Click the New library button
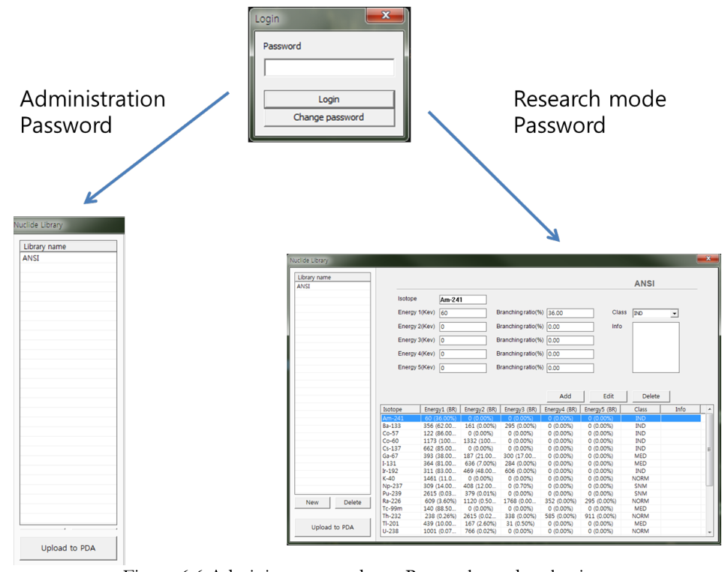 click(312, 502)
